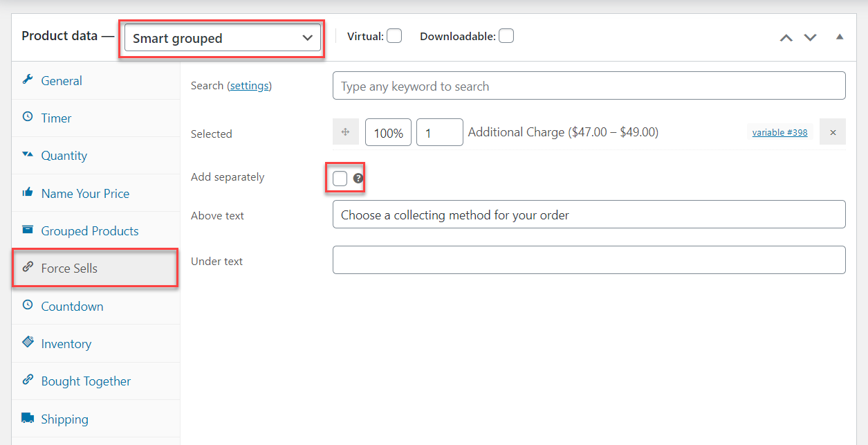This screenshot has width=868, height=445.
Task: Open the Smart grouped product type dropdown
Action: pyautogui.click(x=221, y=38)
